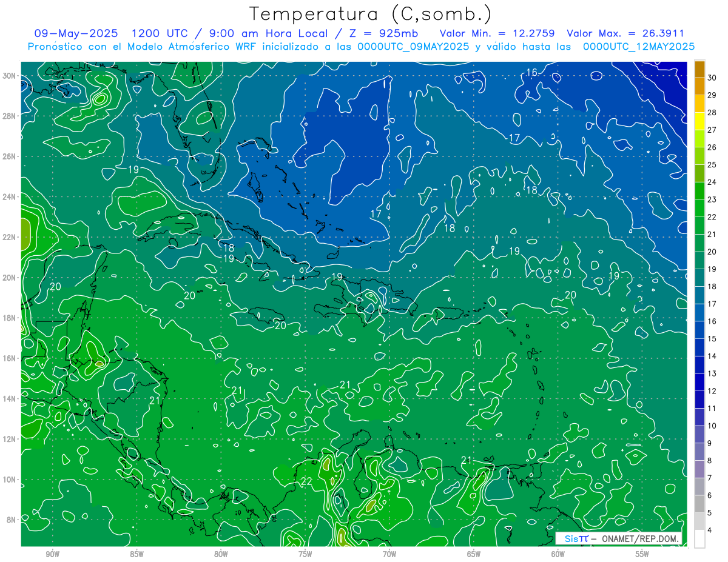Click the "ONAMET/REP.DOM." credit label
The image size is (728, 562).
pos(640,538)
